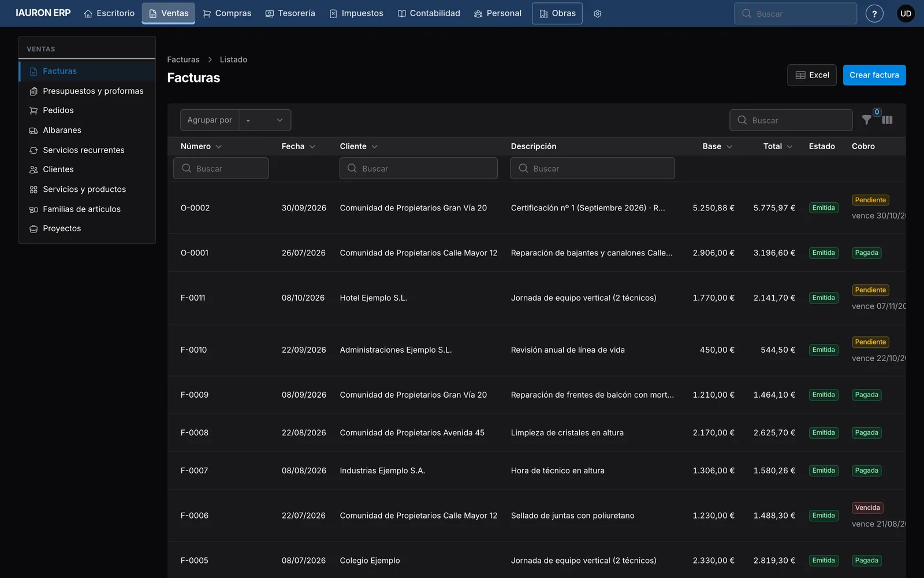Viewport: 924px width, 578px height.
Task: Open Servicios y productos in sidebar
Action: pos(87,189)
